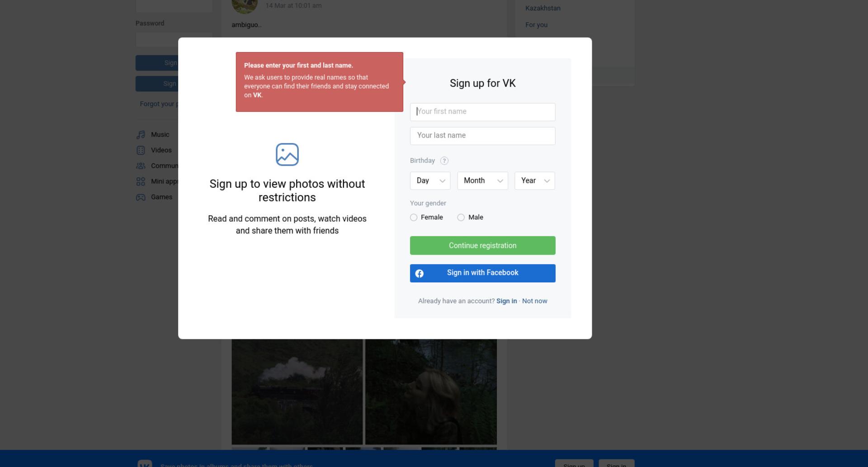The image size is (868, 467).
Task: Click the photo picture icon in dialog
Action: [x=287, y=155]
